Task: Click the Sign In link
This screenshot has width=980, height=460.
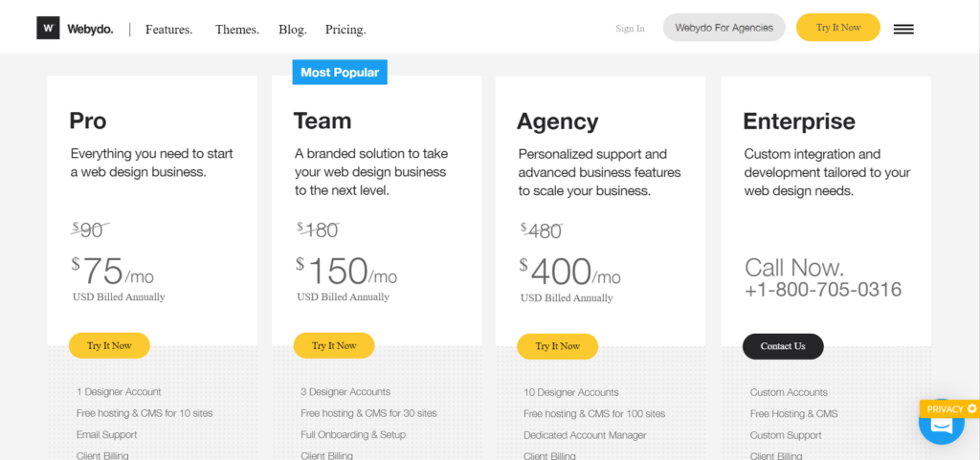Action: (x=630, y=29)
